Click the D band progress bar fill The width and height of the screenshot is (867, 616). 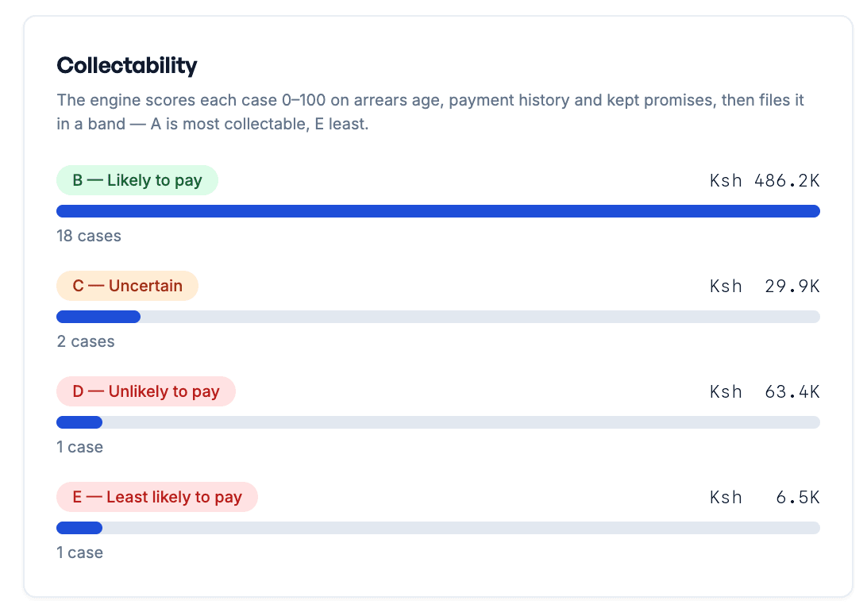click(79, 422)
